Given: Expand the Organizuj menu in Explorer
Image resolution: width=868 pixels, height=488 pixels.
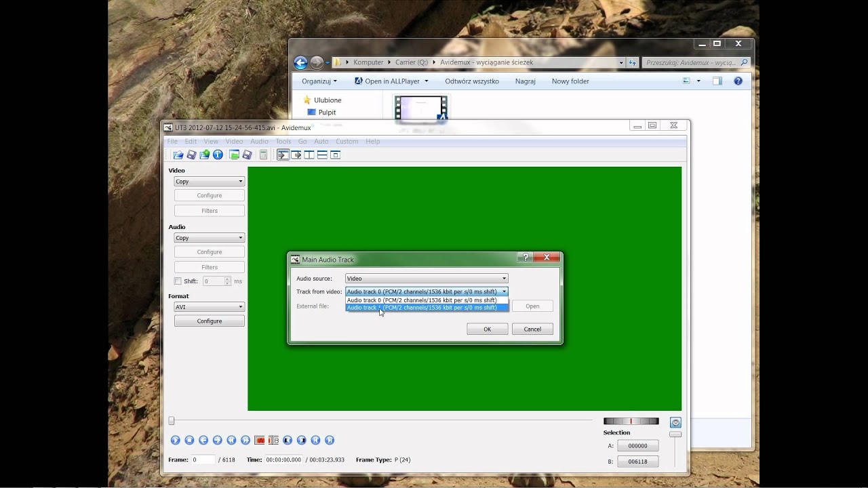Looking at the screenshot, I should tap(319, 81).
